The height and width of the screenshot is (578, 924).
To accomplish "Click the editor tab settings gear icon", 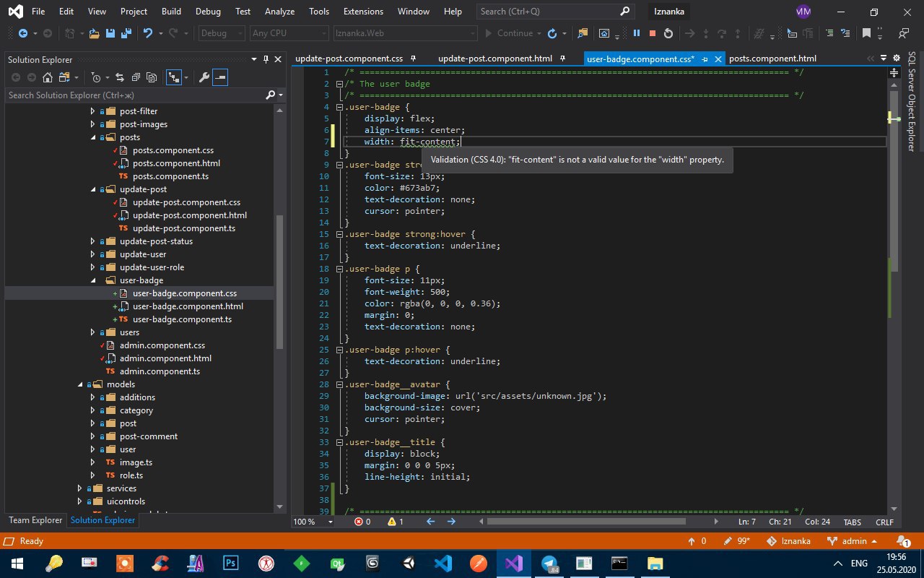I will [896, 59].
